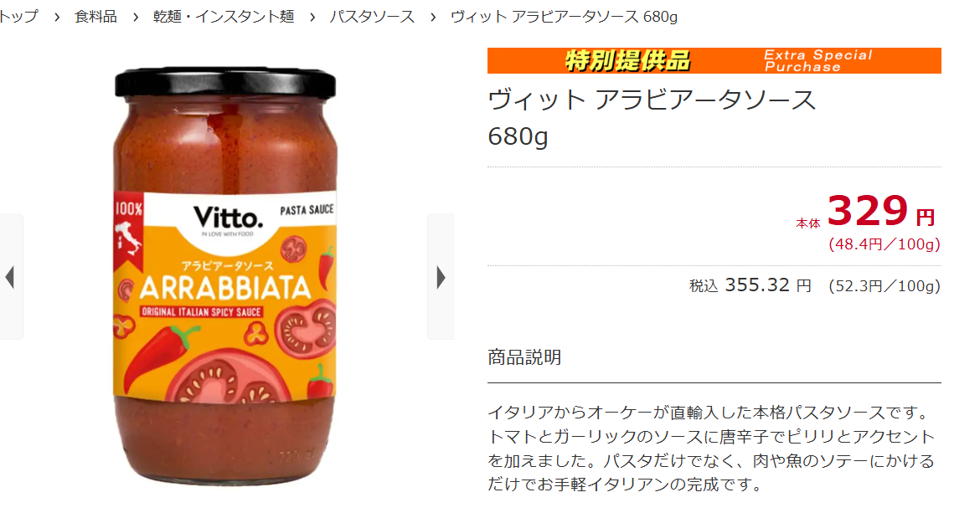Click the 商品説明 section heading
This screenshot has width=980, height=518.
click(524, 357)
